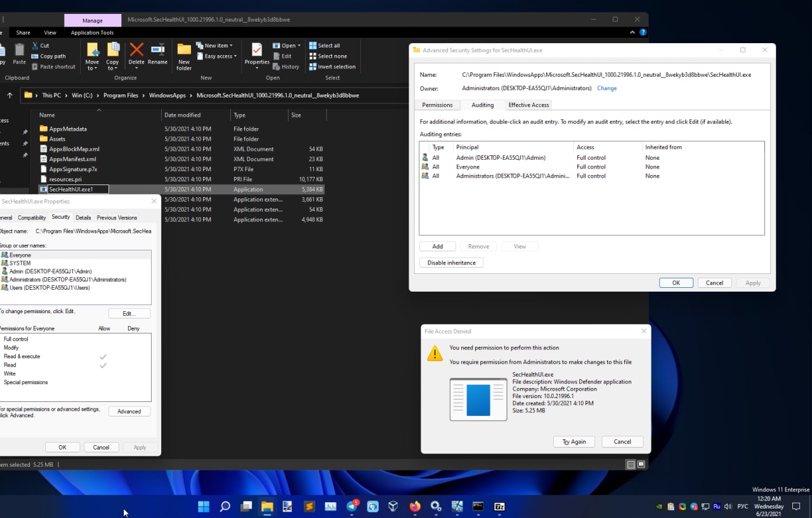Click the Properties checkmark icon
Viewport: 812px width, 518px height.
[x=257, y=49]
